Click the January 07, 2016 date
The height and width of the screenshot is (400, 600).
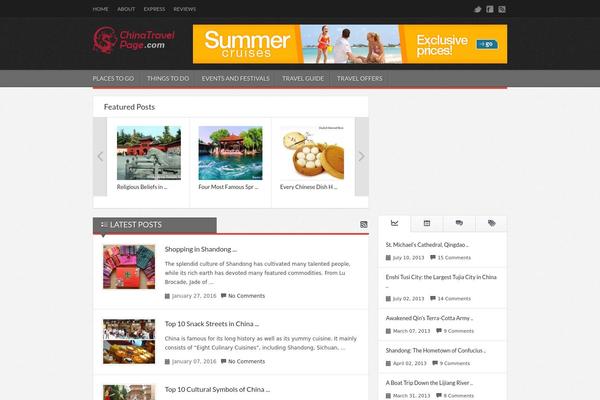[x=194, y=361]
